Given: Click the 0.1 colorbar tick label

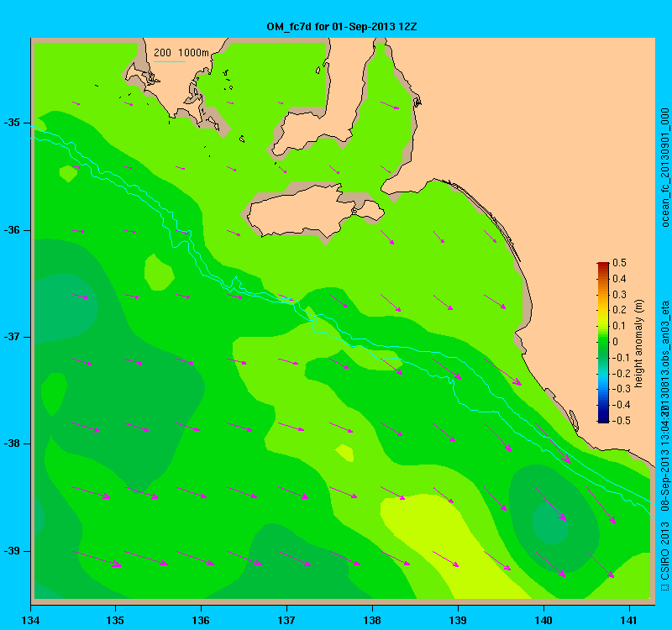Looking at the screenshot, I should (x=619, y=326).
